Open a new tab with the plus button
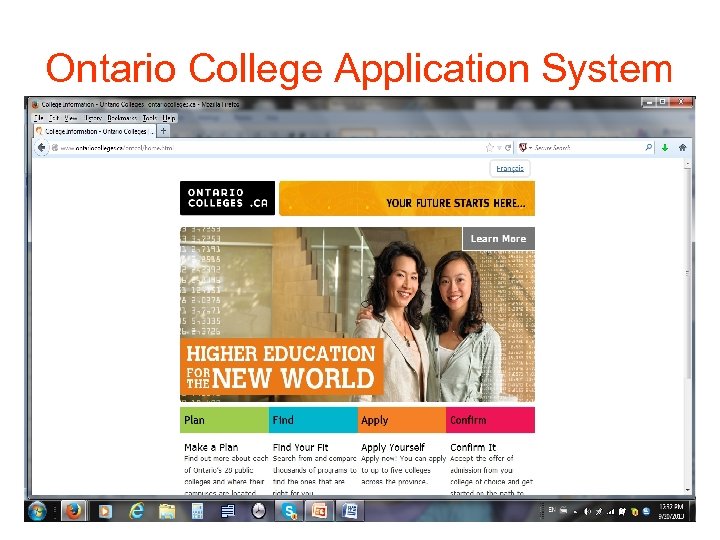Viewport: 720px width, 540px height. 163,131
